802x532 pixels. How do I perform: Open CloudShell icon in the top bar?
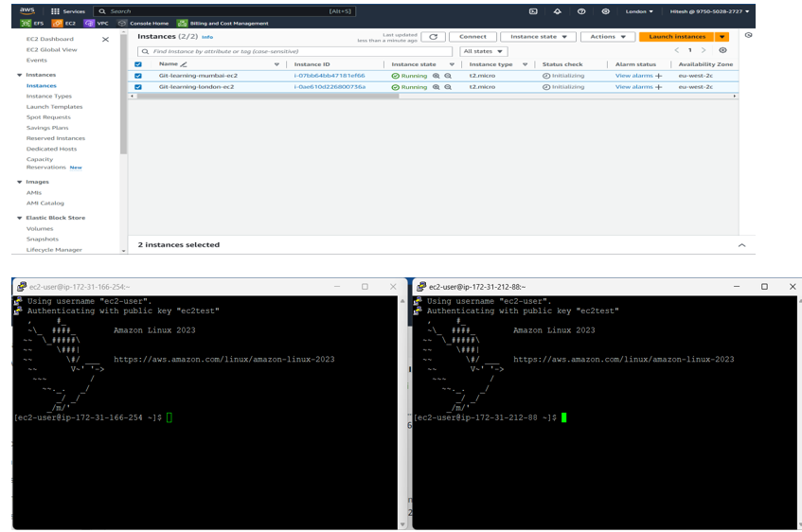533,11
